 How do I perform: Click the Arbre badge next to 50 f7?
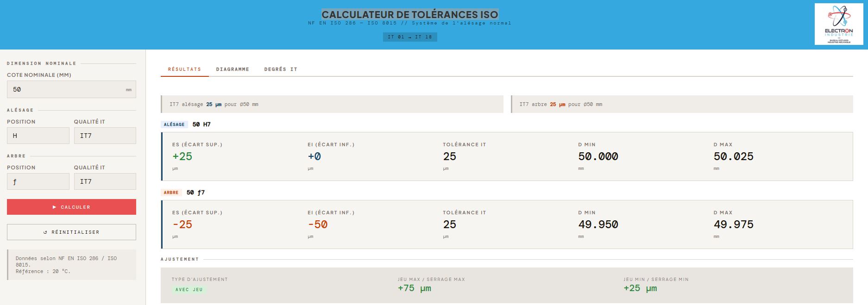click(x=171, y=193)
